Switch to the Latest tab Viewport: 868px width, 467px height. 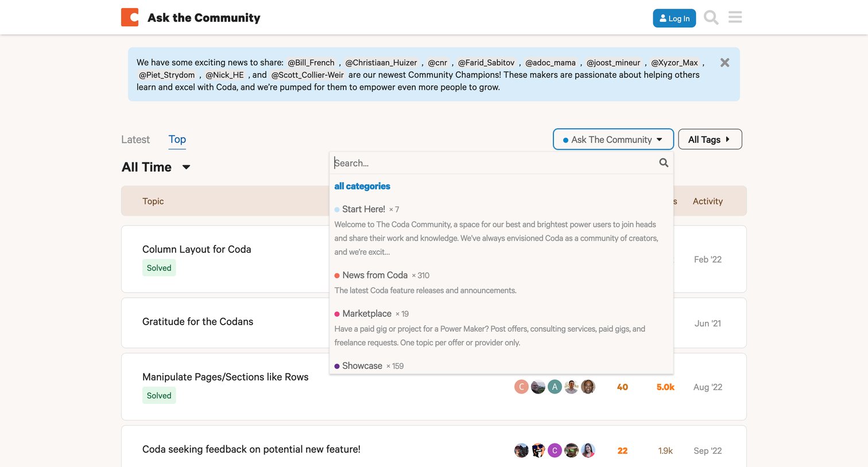pos(135,139)
